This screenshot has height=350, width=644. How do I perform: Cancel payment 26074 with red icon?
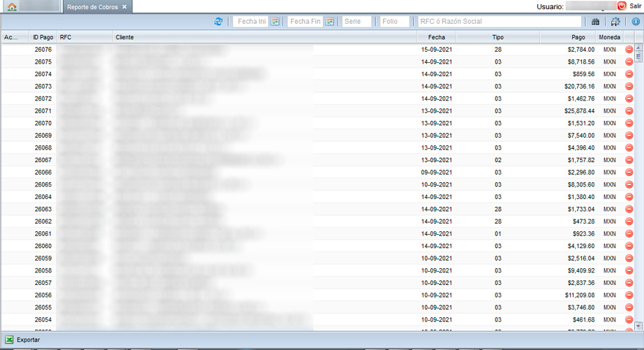tap(629, 74)
